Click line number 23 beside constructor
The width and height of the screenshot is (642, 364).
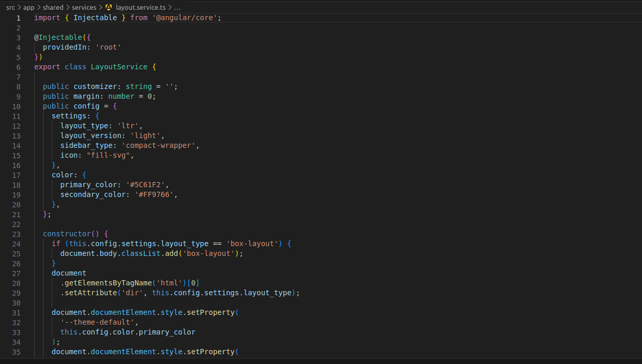click(17, 234)
